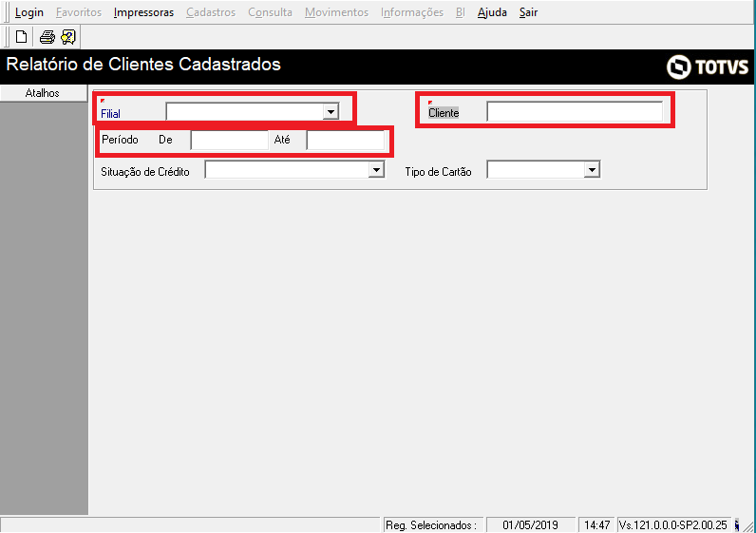The image size is (756, 533).
Task: Click the Reg. Selecionados status entry
Action: click(431, 524)
